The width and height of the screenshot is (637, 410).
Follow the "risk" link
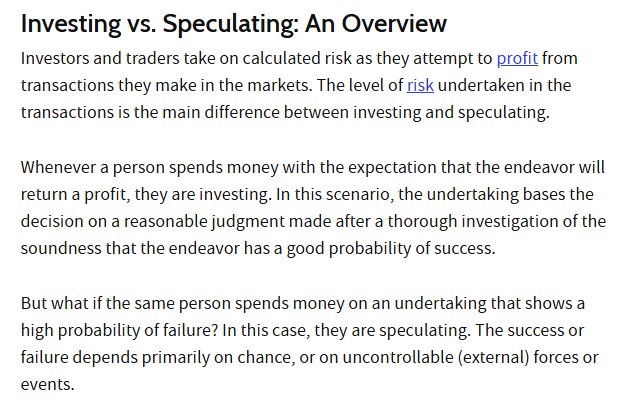(420, 85)
